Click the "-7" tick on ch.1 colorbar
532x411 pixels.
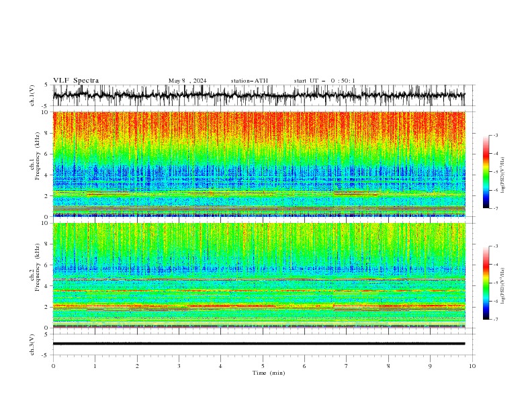pos(495,208)
